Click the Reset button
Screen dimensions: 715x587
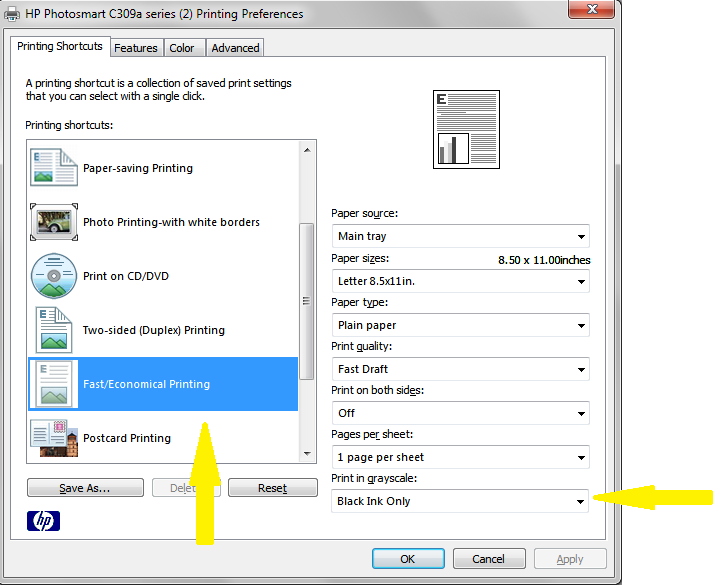coord(273,488)
